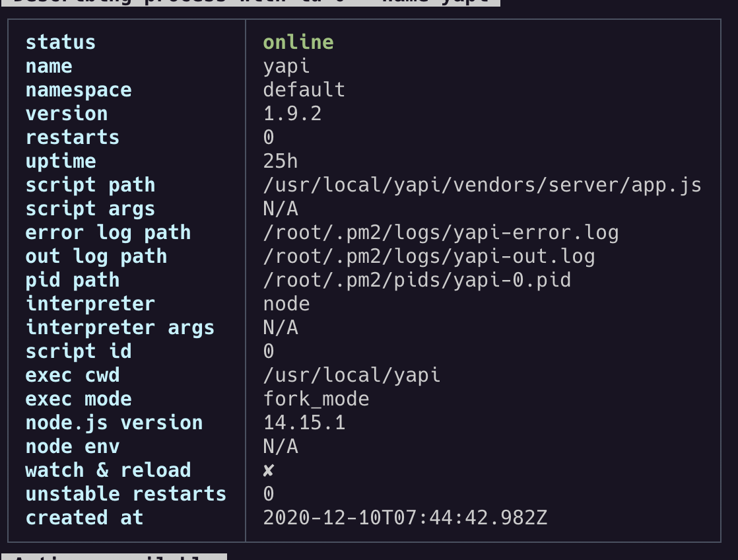
Task: Click the N/A script args value
Action: tap(280, 208)
